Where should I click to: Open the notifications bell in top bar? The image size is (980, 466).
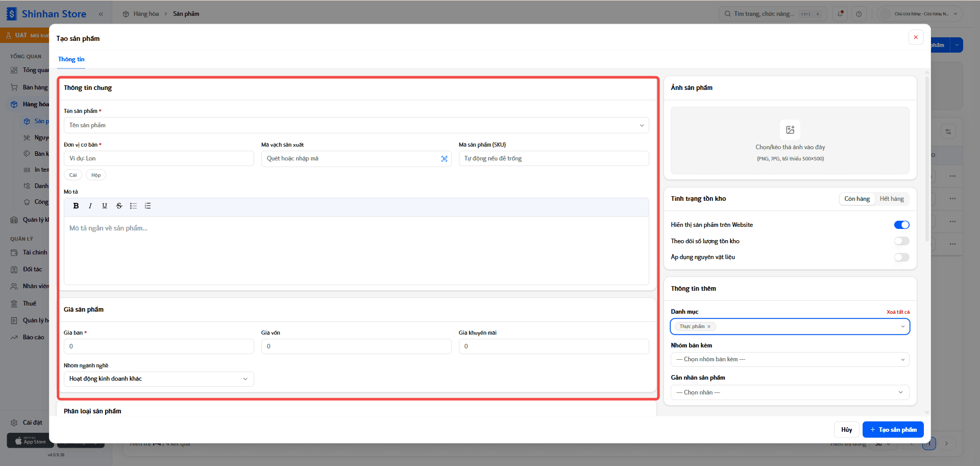tap(840, 14)
